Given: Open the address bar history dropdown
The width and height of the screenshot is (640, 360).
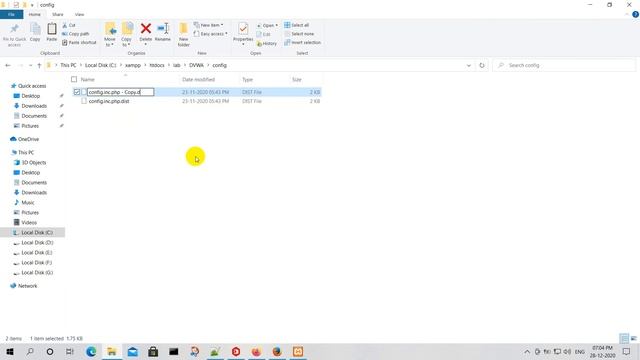Looking at the screenshot, I should 469,65.
